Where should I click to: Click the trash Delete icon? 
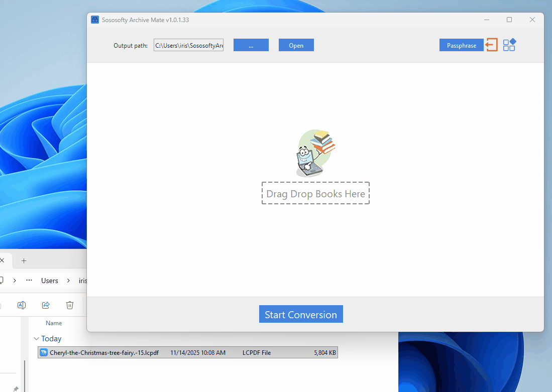[x=69, y=305]
